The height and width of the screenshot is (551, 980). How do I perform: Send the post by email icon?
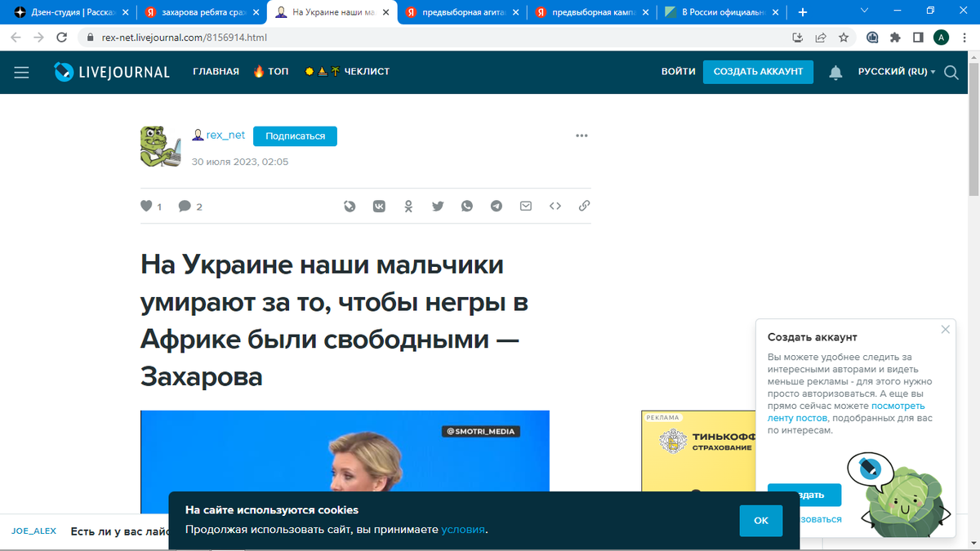[x=526, y=207]
